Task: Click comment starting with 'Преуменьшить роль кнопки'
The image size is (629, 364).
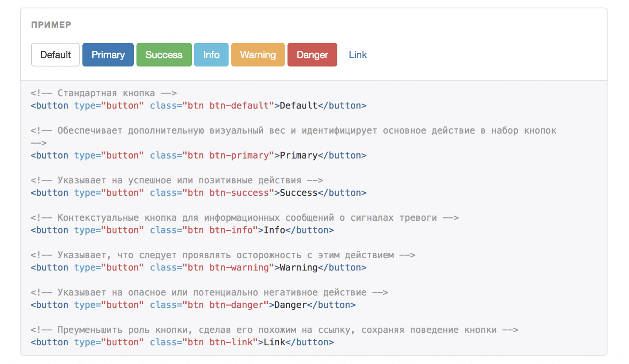Action: click(x=274, y=330)
